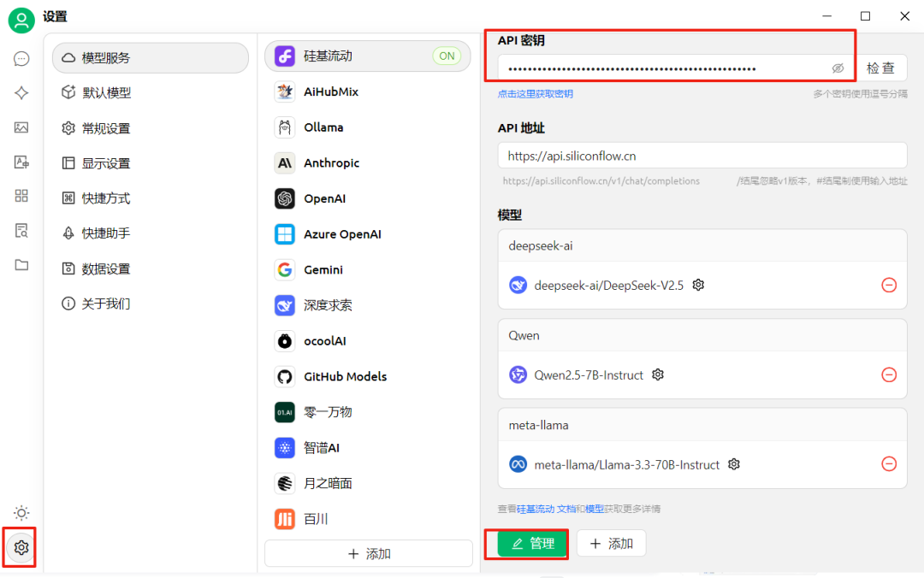
Task: Open the image painting sidebar icon
Action: (21, 127)
